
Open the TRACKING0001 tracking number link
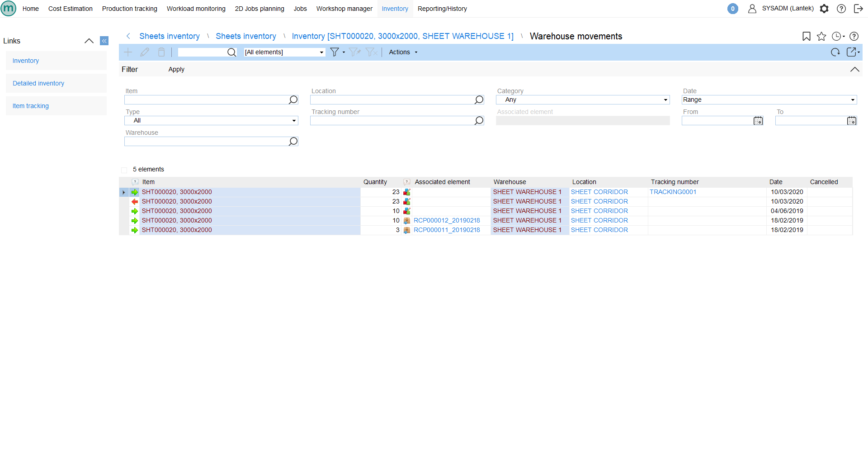click(x=673, y=192)
